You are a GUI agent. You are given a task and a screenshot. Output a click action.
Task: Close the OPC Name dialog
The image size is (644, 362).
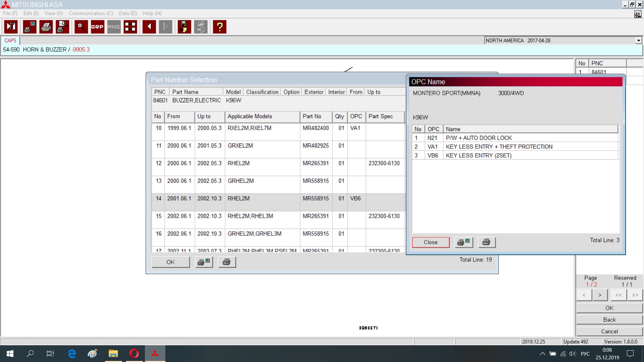[430, 242]
